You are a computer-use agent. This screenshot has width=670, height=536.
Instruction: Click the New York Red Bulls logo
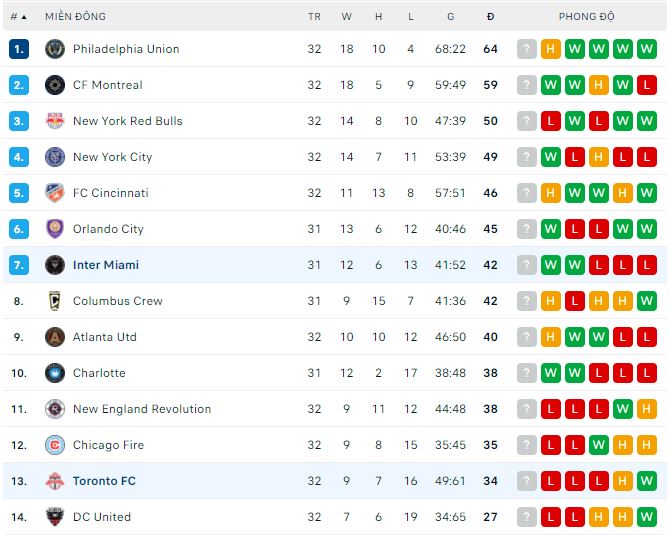55,121
